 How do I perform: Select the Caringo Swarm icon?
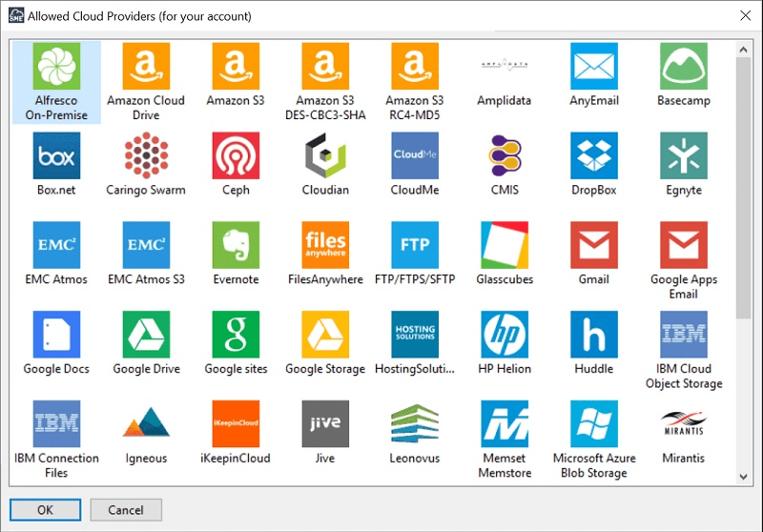(x=146, y=155)
